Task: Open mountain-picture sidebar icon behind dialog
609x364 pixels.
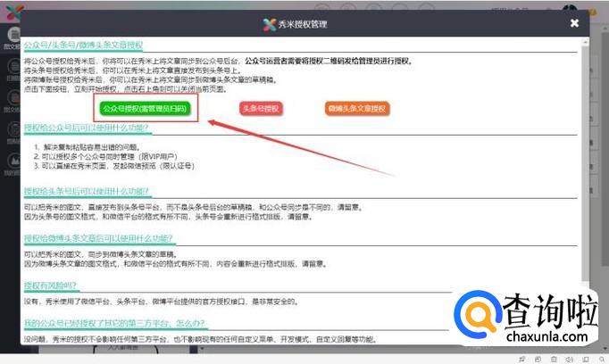Action: click(14, 160)
